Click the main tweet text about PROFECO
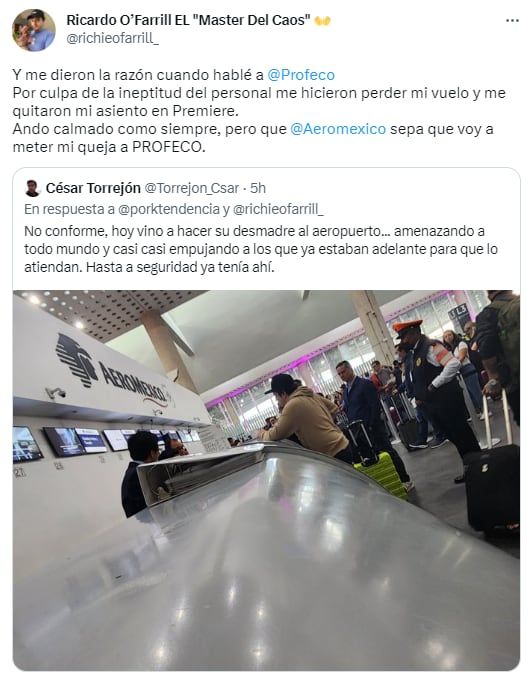529x673 pixels. [x=259, y=111]
